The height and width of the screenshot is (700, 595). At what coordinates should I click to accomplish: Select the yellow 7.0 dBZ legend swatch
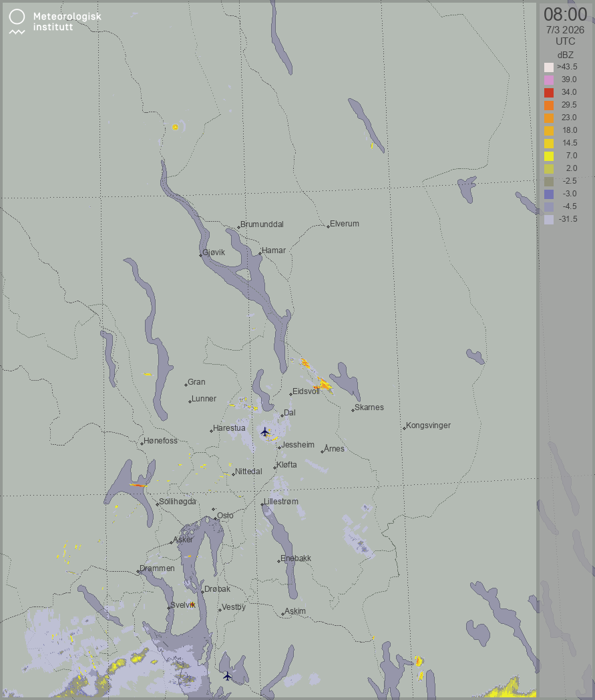[549, 156]
